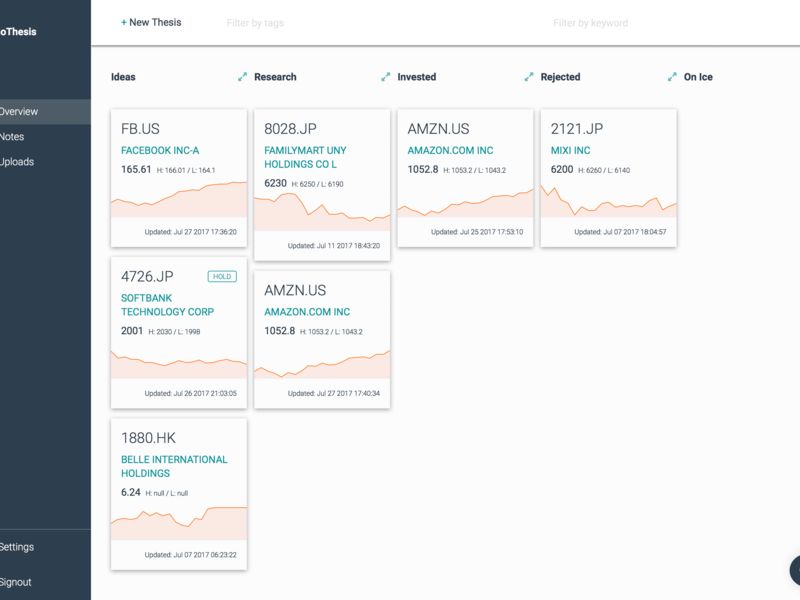This screenshot has width=800, height=600.
Task: Open the Overview sidebar item
Action: pyautogui.click(x=45, y=112)
